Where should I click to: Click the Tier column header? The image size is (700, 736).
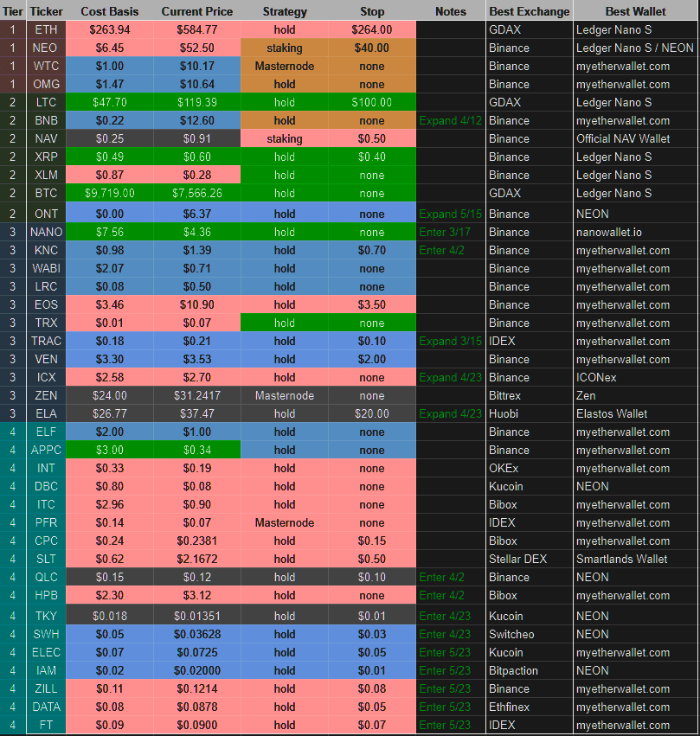[x=13, y=11]
